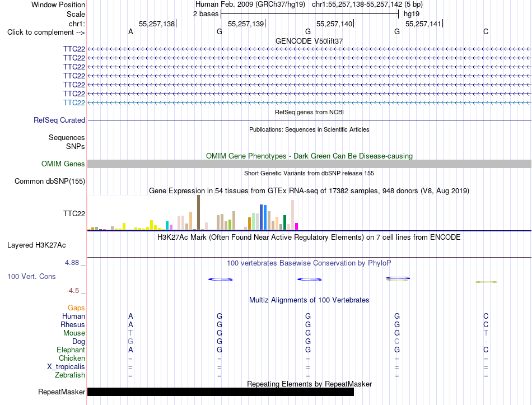Click the chr1:55,257,138-55,257,142 (5 bp) position text

(x=367, y=4)
